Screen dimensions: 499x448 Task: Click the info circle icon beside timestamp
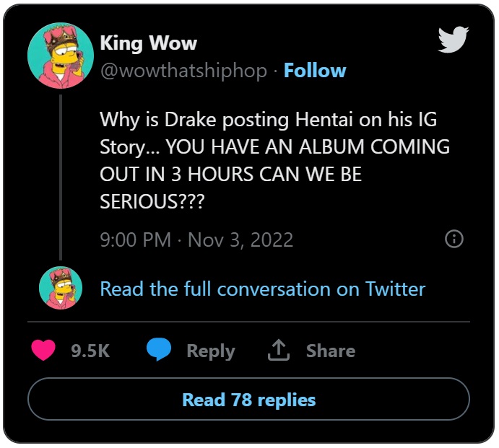[454, 240]
